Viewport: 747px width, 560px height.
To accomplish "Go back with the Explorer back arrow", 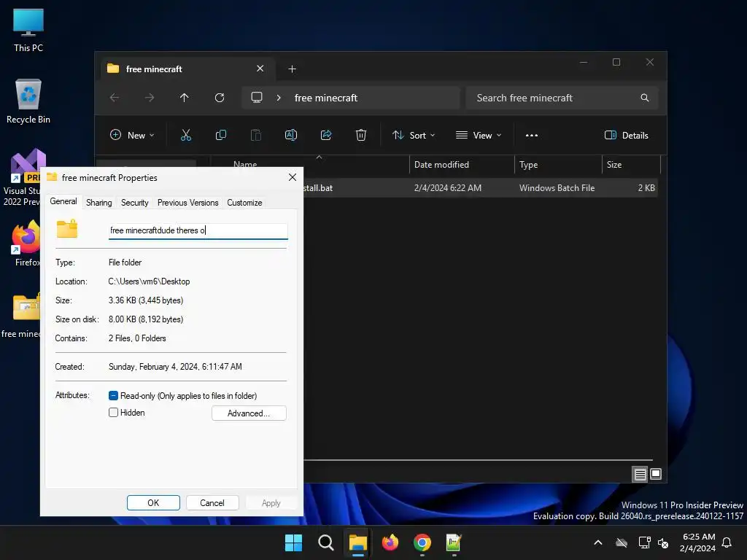I will [115, 98].
